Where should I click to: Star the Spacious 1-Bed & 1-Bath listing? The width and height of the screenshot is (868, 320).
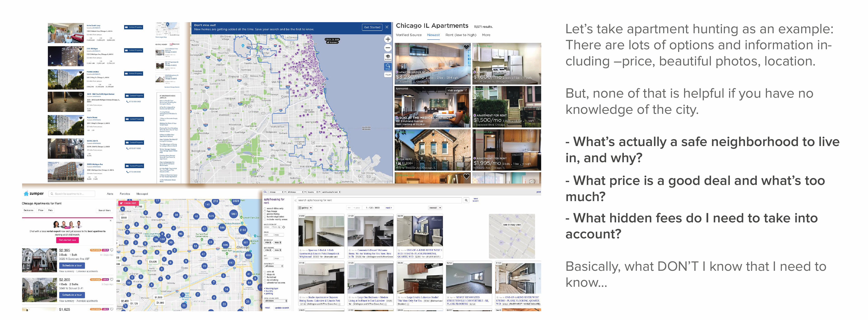[301, 251]
